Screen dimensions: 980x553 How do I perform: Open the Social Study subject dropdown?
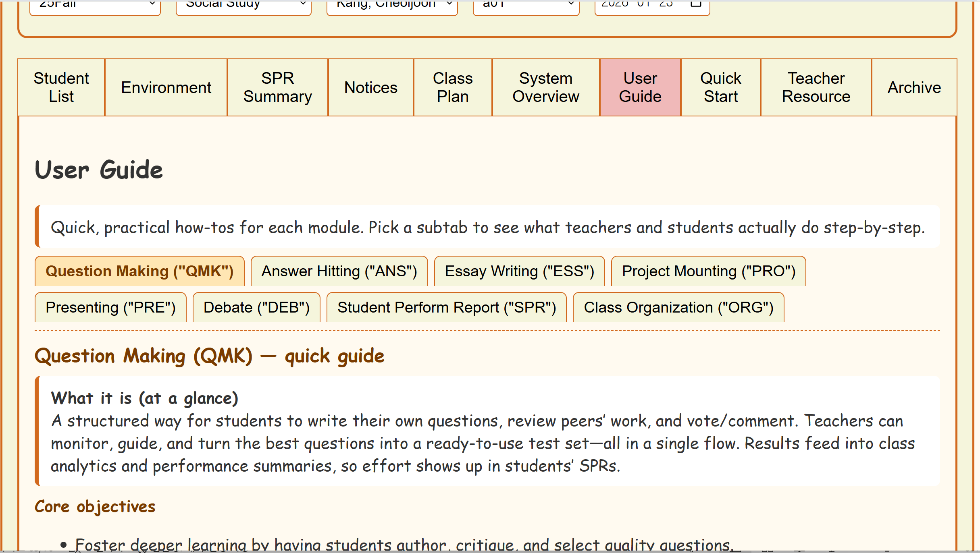[x=243, y=6]
